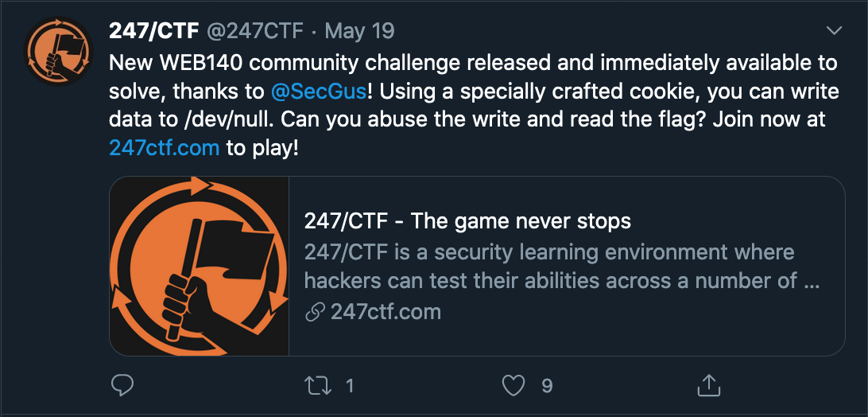Click the reply speech bubble icon

point(122,386)
